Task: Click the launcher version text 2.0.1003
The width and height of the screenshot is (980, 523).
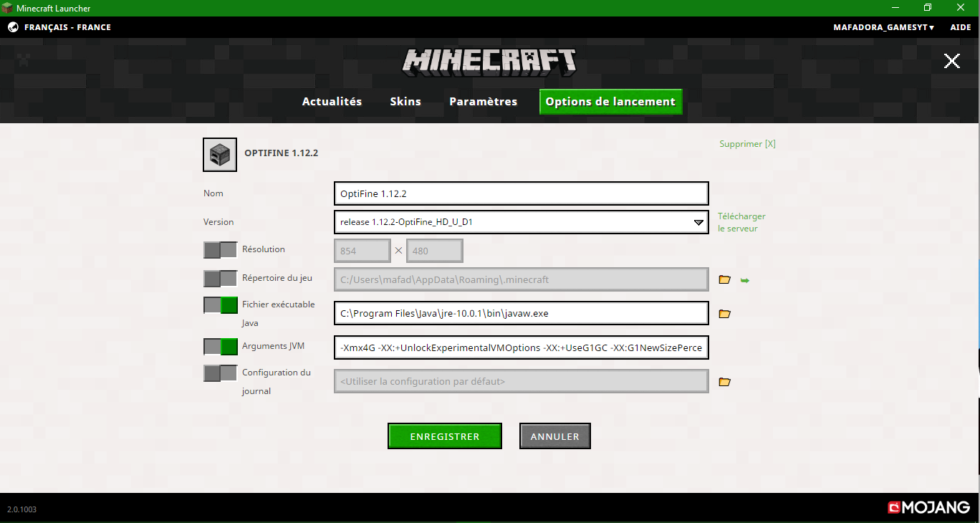Action: tap(21, 509)
